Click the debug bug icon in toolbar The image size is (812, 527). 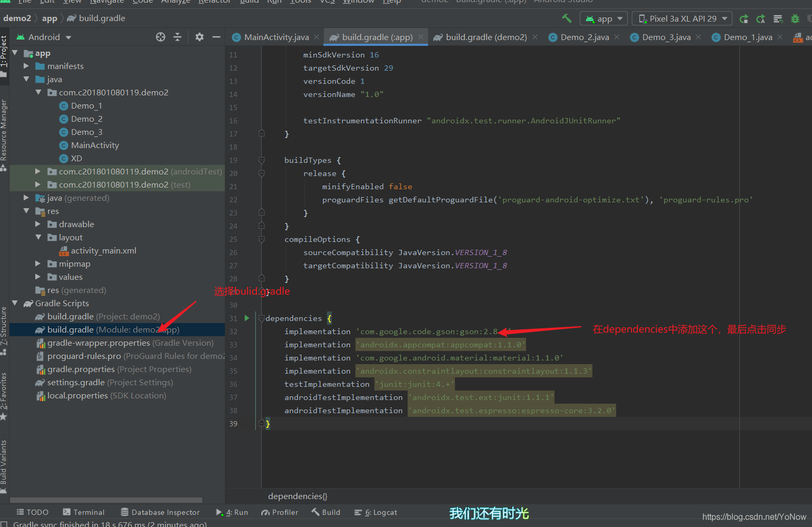795,18
